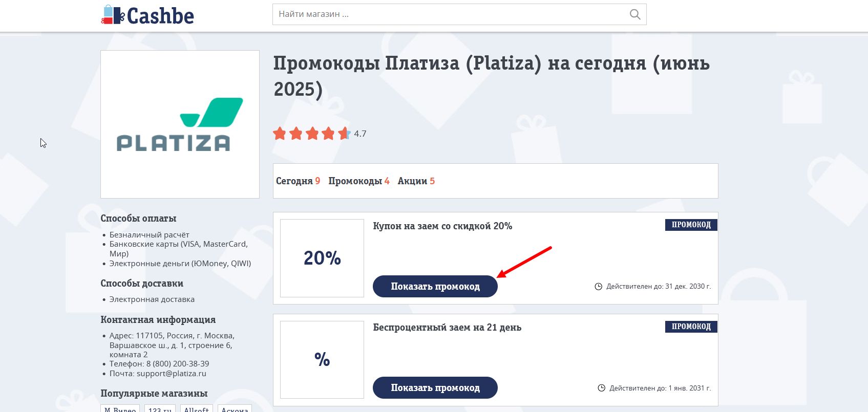Open the Platiza store logo
The height and width of the screenshot is (412, 868).
180,124
